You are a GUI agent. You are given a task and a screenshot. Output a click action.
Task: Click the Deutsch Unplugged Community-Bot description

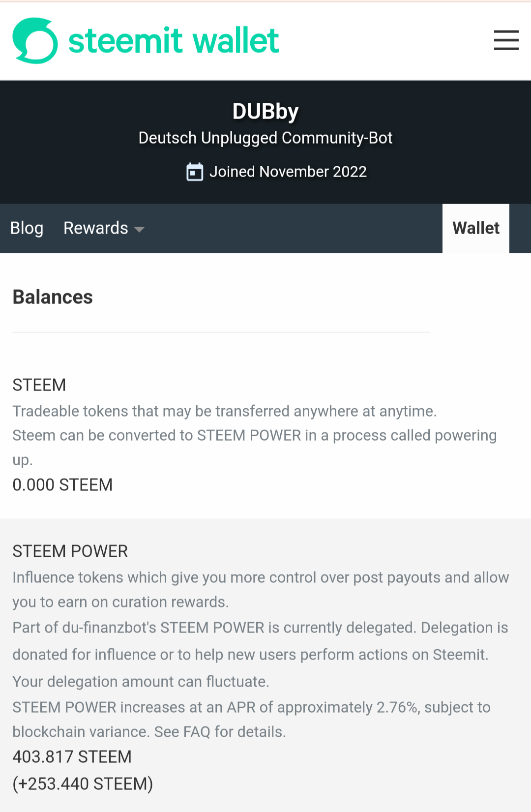pyautogui.click(x=265, y=138)
